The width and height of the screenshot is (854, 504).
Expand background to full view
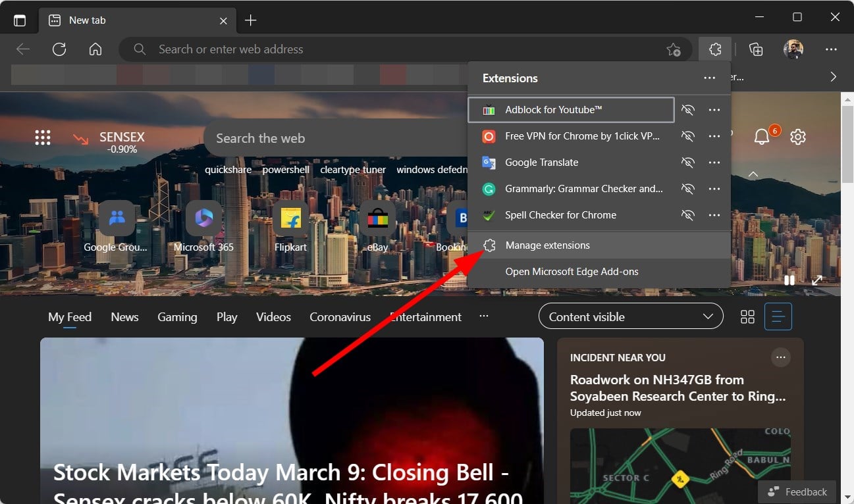coord(817,280)
